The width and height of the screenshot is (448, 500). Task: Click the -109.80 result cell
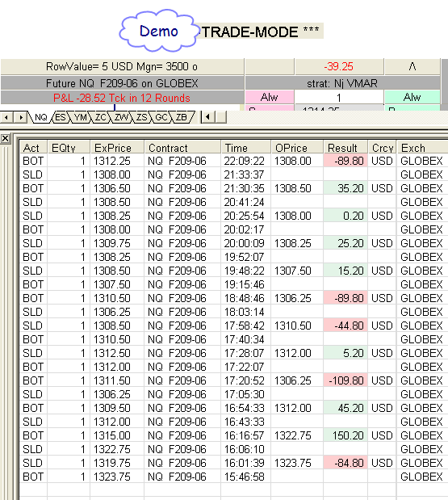pyautogui.click(x=345, y=380)
